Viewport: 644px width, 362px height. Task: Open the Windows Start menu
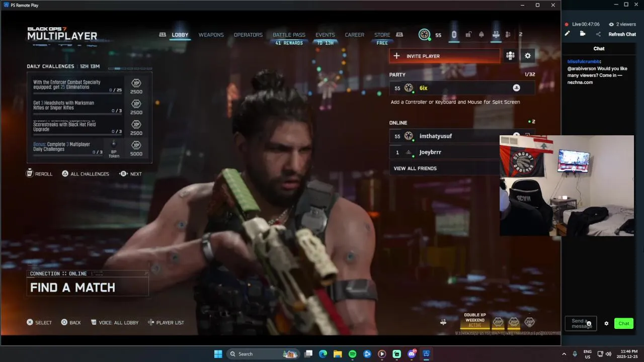(x=218, y=354)
